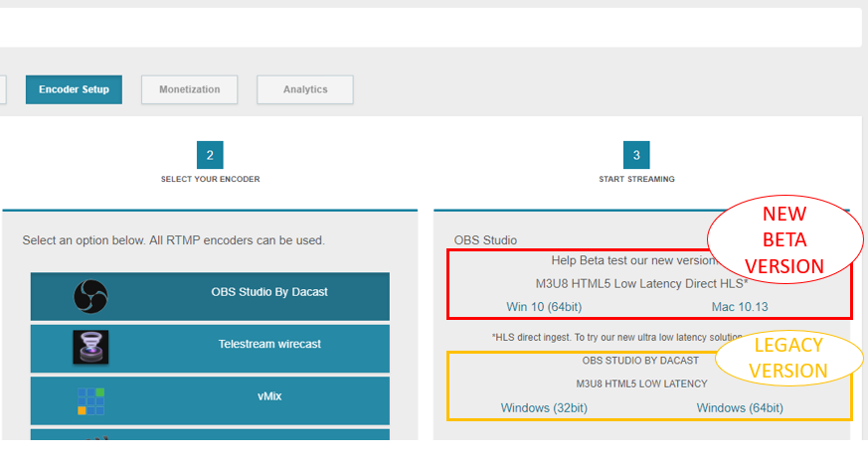Click the OBS Studio heading text

point(485,240)
